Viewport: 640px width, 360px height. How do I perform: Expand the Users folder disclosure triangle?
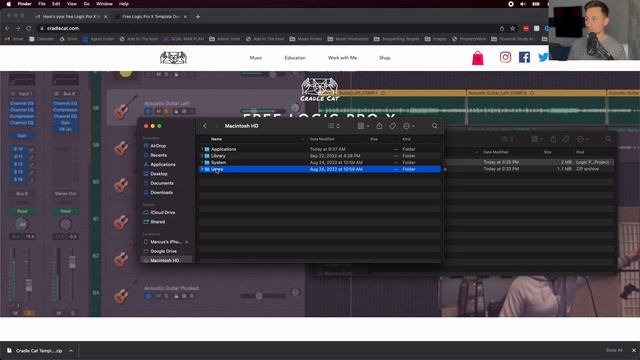pos(202,169)
